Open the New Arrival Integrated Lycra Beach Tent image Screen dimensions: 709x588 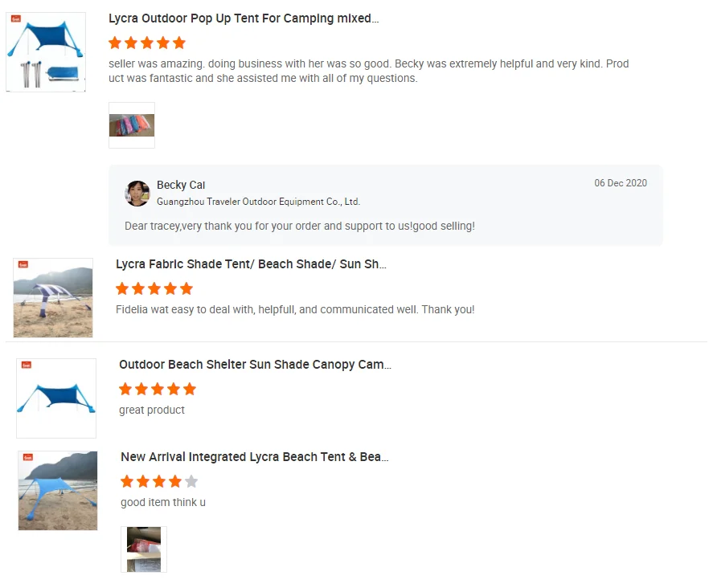click(x=58, y=490)
